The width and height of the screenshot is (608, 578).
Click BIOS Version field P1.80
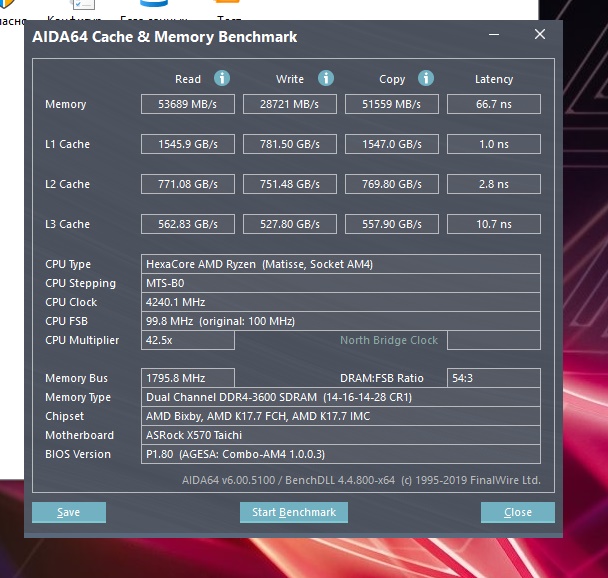click(x=341, y=454)
